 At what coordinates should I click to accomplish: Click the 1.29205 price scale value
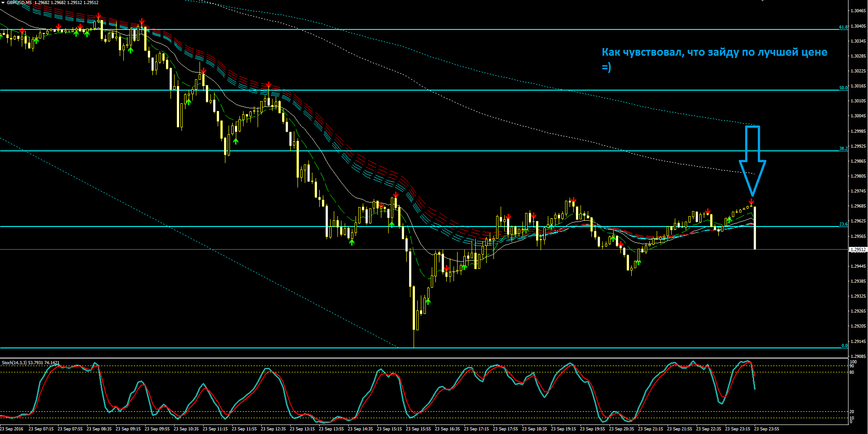[x=858, y=326]
